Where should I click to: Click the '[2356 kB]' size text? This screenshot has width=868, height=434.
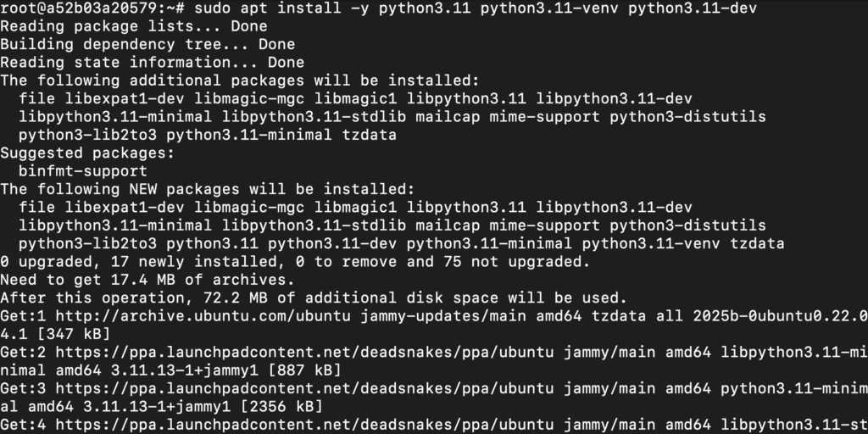[277, 406]
